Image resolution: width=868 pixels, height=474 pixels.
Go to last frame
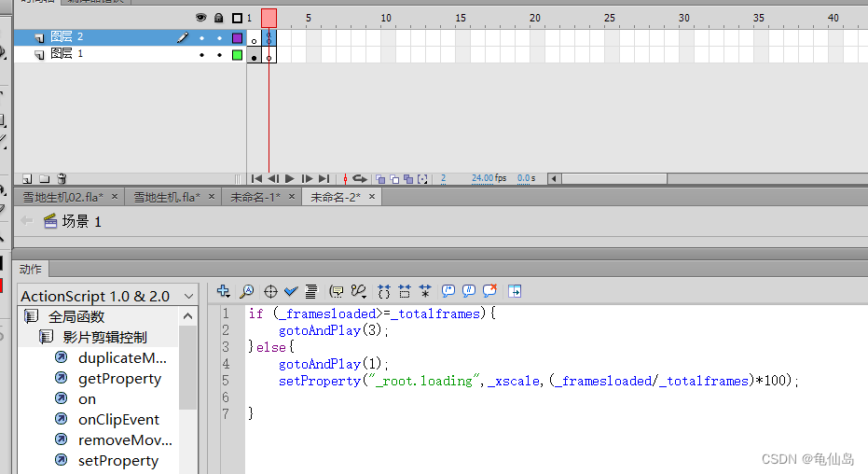(324, 179)
